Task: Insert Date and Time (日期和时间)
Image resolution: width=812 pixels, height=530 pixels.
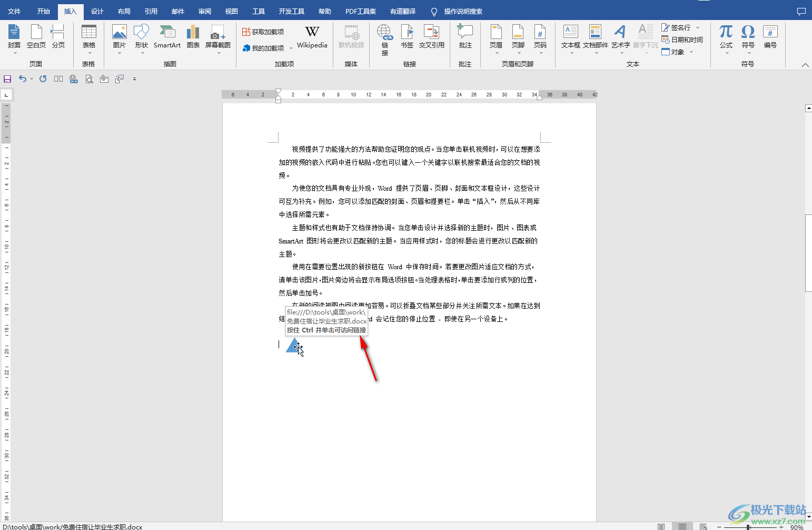Action: click(x=682, y=40)
